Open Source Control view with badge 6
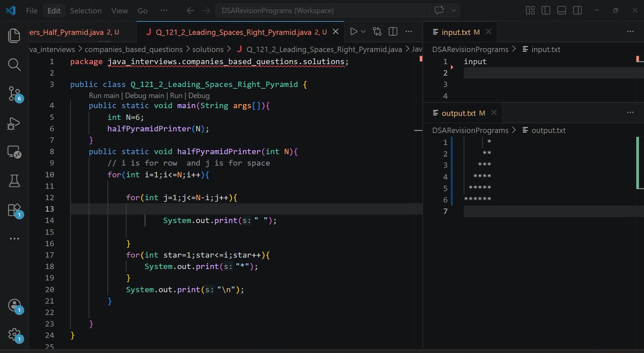 [x=14, y=94]
